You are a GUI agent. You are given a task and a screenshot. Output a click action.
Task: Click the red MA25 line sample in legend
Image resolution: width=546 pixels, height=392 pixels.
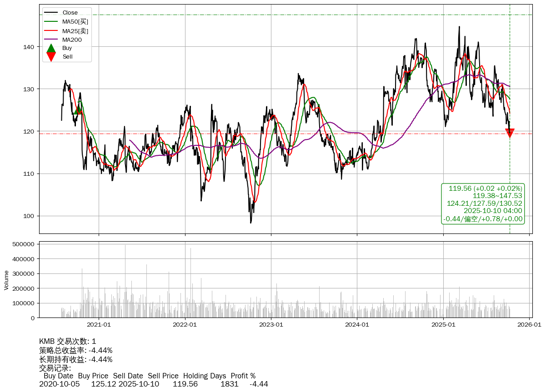coord(51,31)
